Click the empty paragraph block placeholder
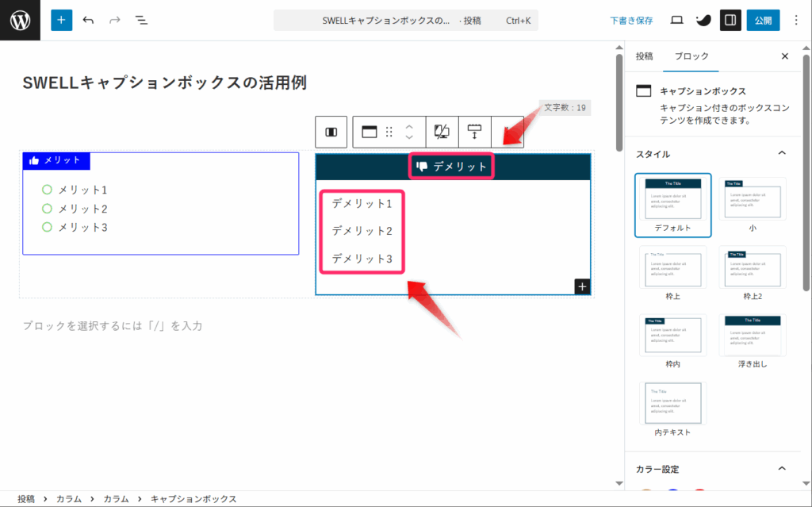This screenshot has height=507, width=812. (113, 325)
